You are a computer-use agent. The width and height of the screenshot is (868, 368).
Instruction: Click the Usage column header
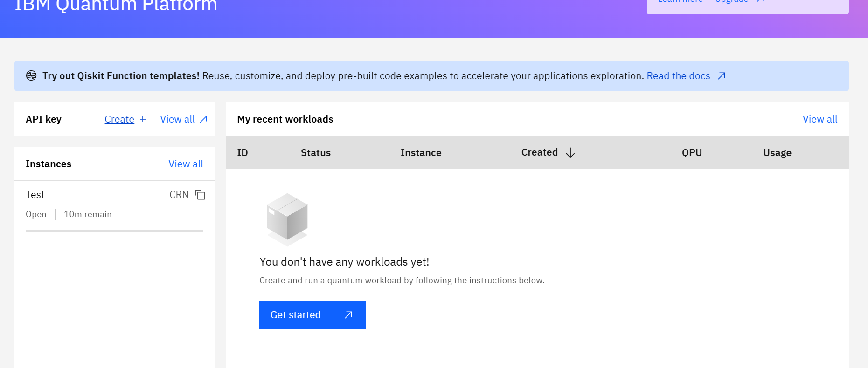click(x=777, y=153)
